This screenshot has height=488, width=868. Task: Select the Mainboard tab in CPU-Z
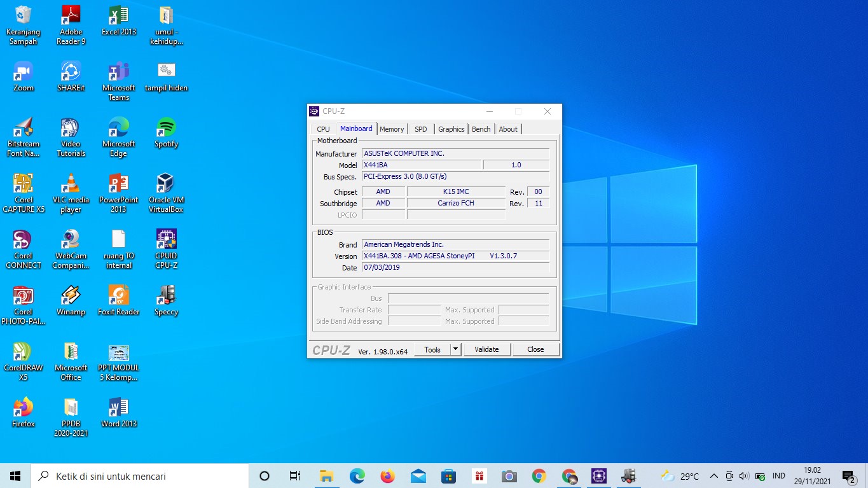(356, 129)
